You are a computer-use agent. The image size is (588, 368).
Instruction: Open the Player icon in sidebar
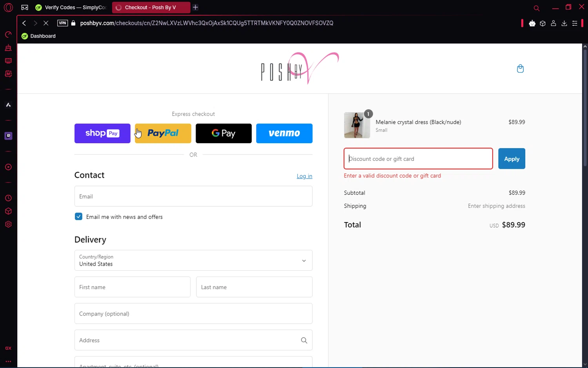(x=8, y=167)
